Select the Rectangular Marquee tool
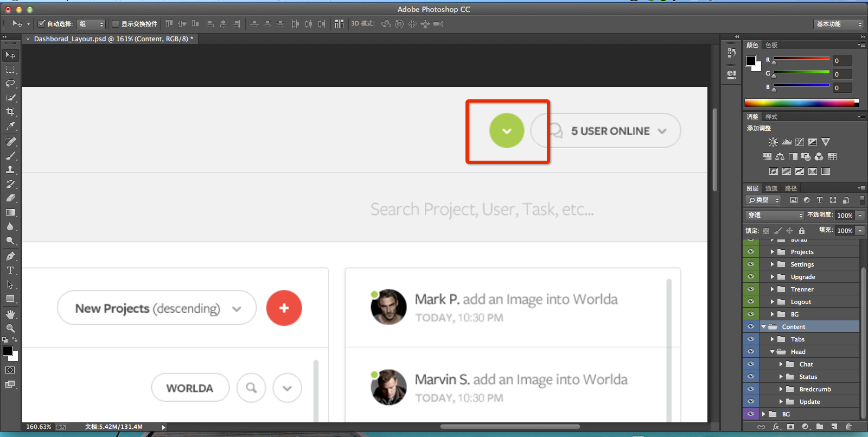Screen dimensions: 868x437 pyautogui.click(x=10, y=69)
